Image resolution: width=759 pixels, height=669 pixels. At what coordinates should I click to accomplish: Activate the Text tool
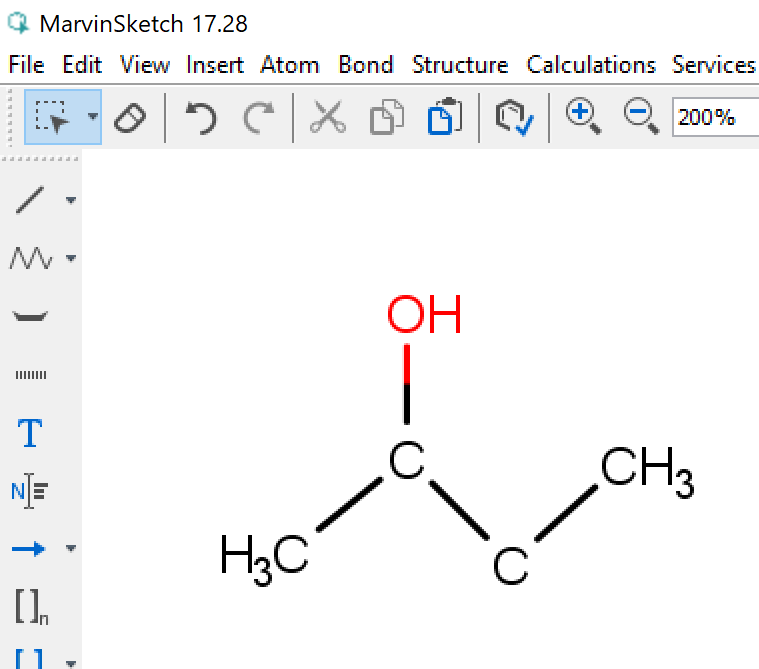click(x=31, y=434)
